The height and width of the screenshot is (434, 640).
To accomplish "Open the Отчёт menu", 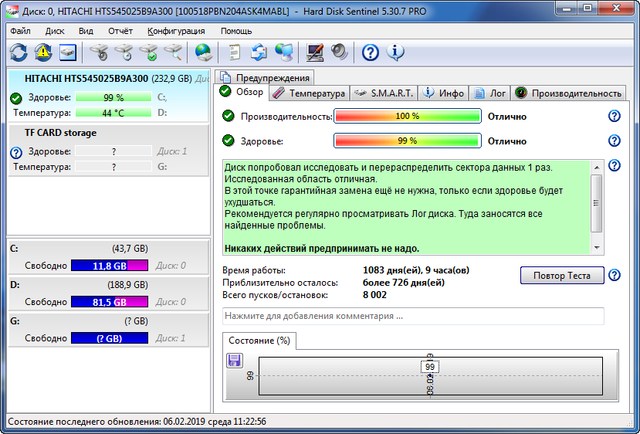I will pos(120,31).
